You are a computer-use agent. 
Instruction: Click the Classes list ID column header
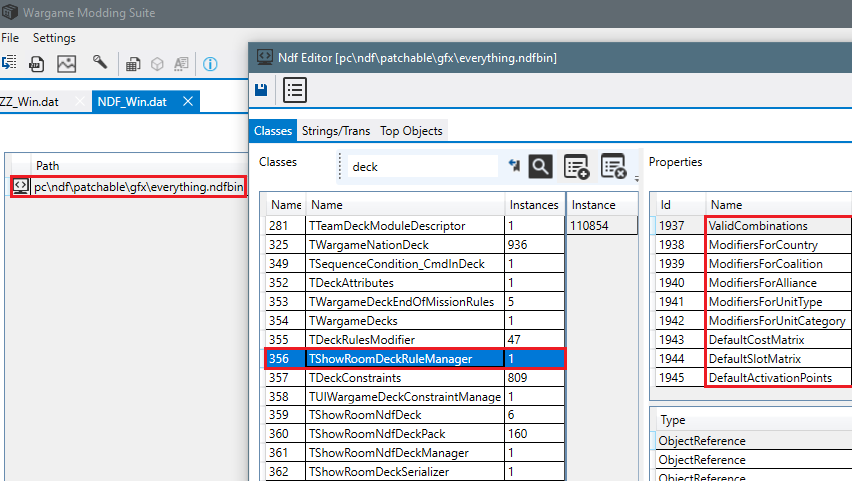tap(286, 205)
